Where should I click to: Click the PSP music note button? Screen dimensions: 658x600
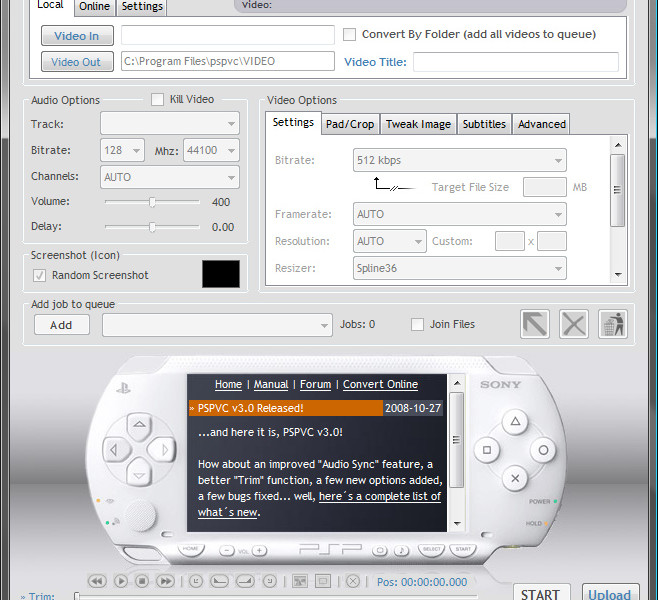coord(402,550)
